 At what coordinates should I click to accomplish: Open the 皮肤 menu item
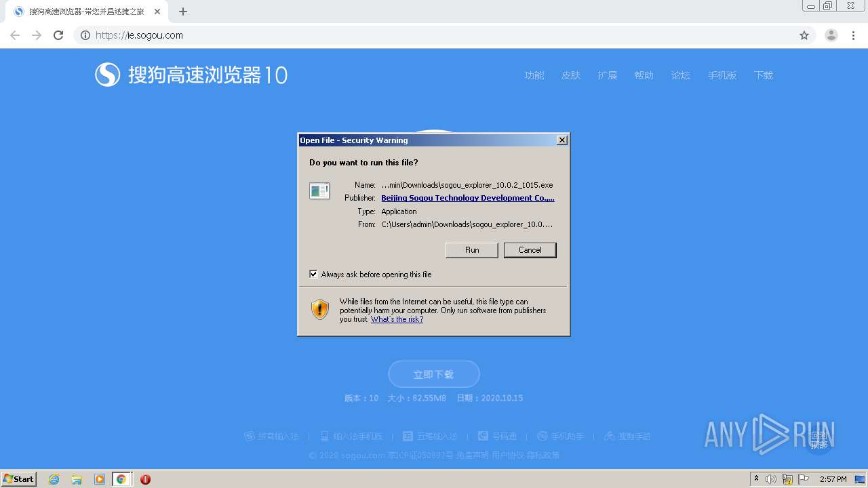(571, 75)
